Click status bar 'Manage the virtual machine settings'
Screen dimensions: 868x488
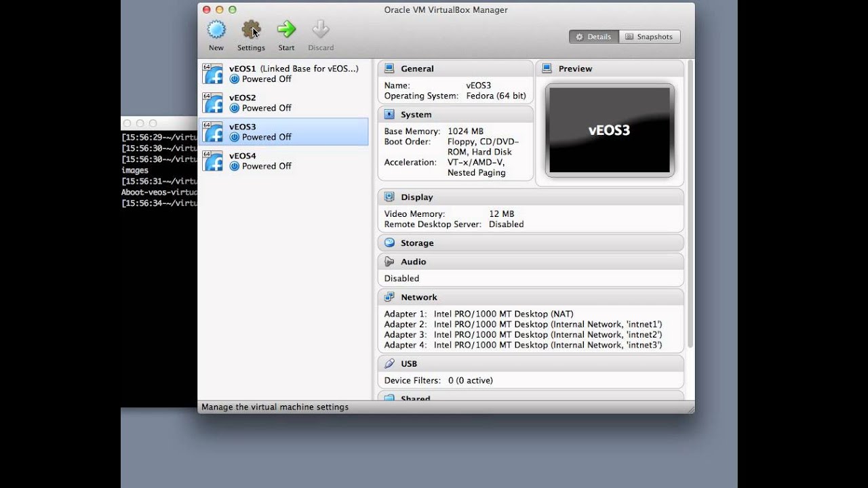point(275,407)
